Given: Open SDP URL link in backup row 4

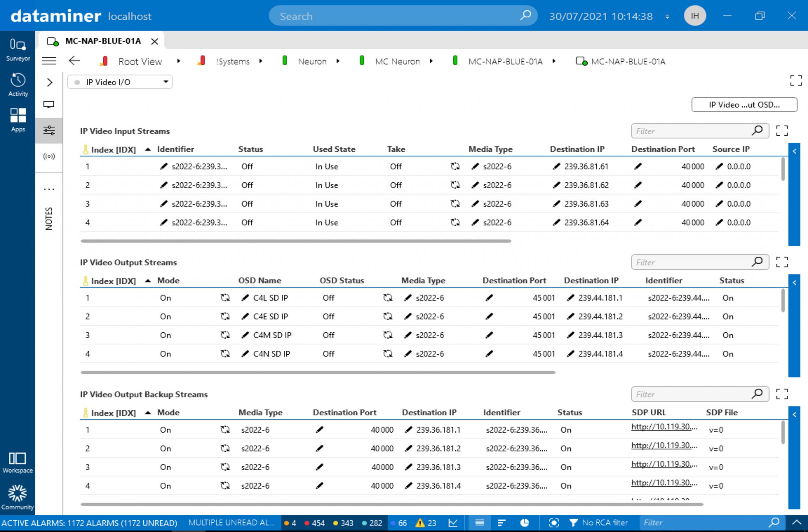Looking at the screenshot, I should (x=664, y=482).
